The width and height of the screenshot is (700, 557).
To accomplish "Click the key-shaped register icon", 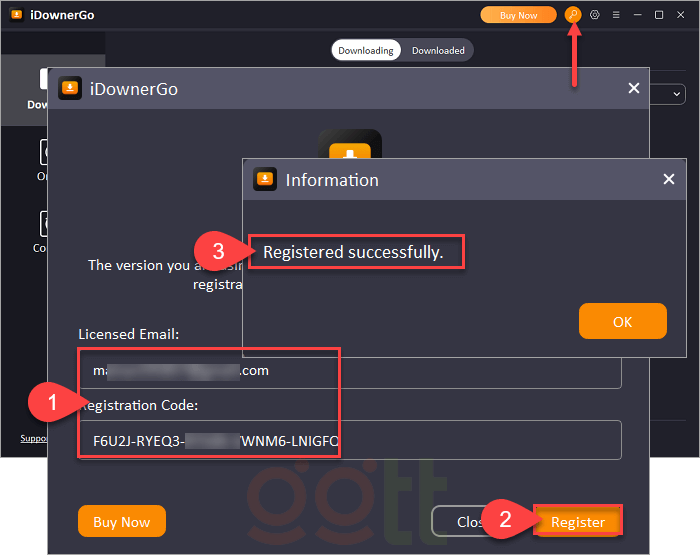I will click(573, 15).
